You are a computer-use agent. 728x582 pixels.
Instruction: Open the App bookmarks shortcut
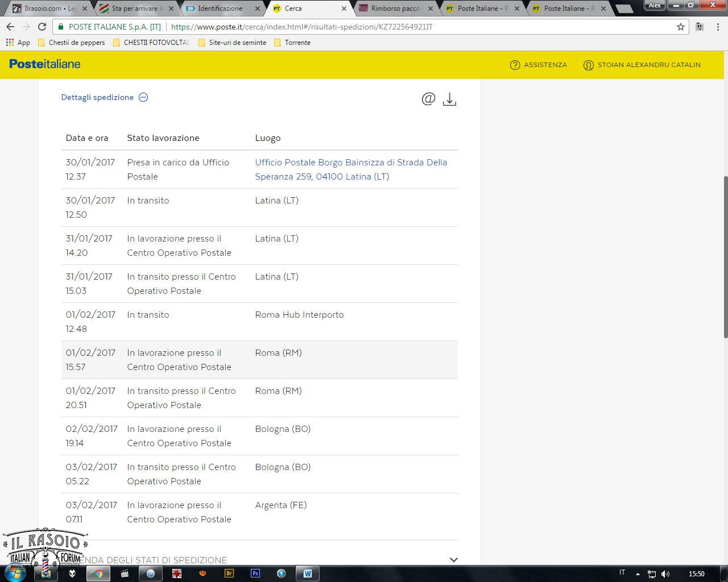tap(18, 43)
